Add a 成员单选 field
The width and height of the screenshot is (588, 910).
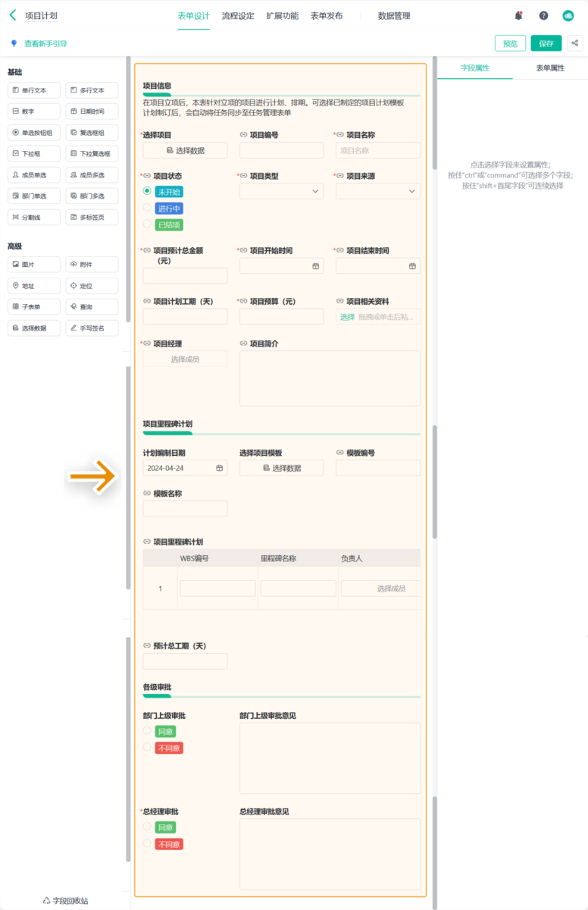33,175
